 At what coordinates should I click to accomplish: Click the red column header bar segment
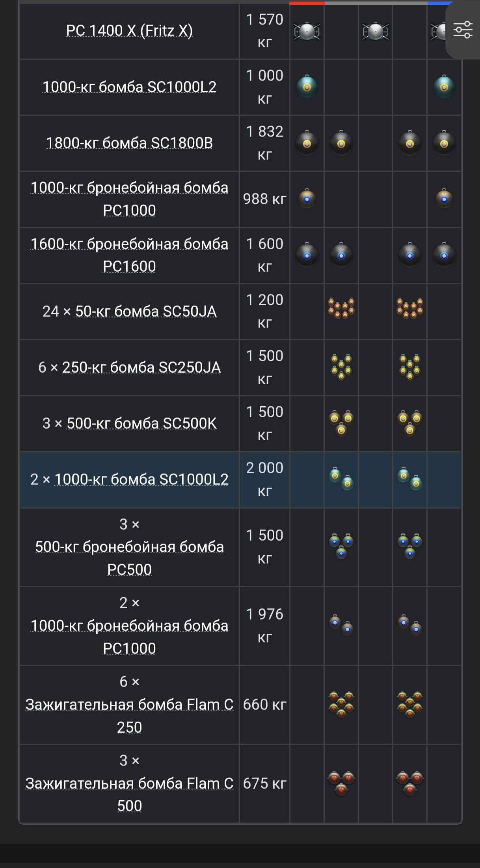point(307,3)
